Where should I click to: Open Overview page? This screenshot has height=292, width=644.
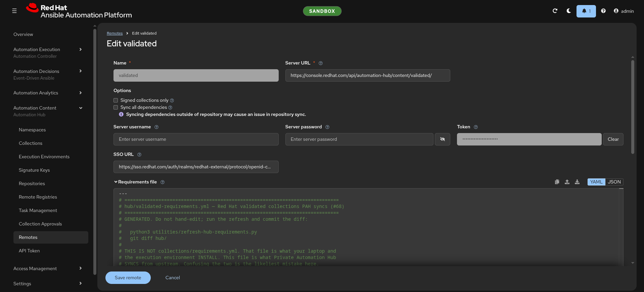[23, 34]
